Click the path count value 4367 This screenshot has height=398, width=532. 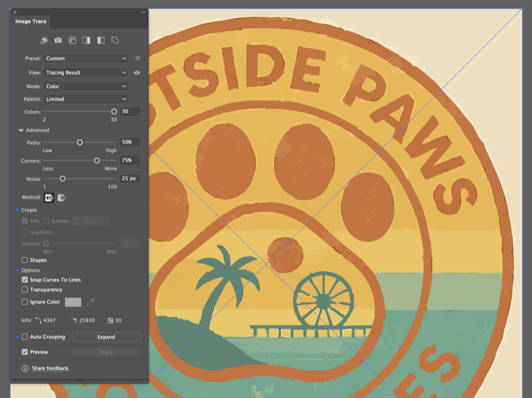[x=50, y=321]
